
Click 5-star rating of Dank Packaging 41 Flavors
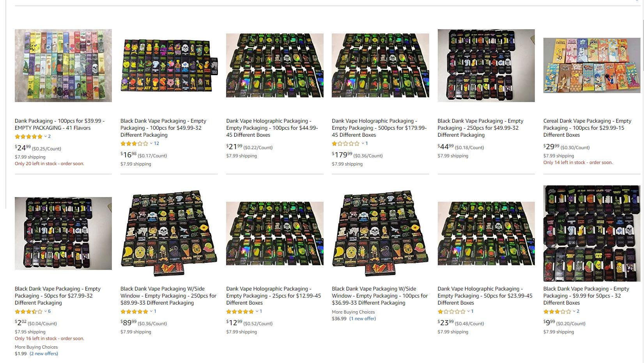[x=28, y=136]
